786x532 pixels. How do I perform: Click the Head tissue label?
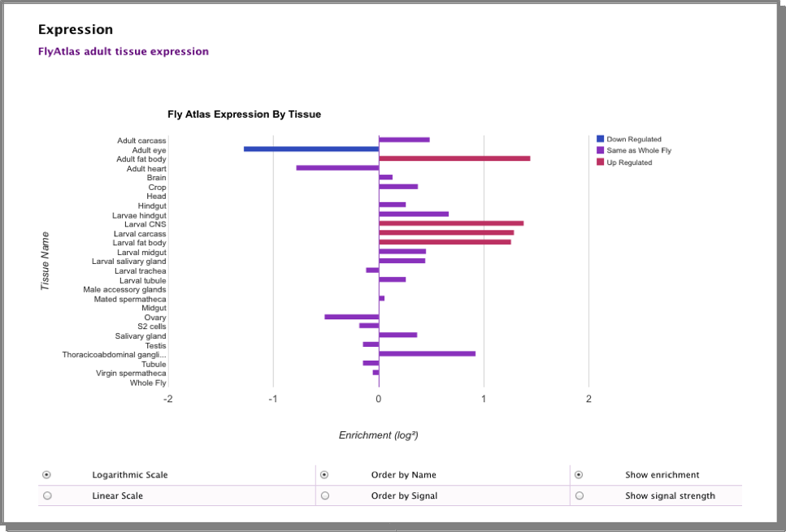[156, 196]
